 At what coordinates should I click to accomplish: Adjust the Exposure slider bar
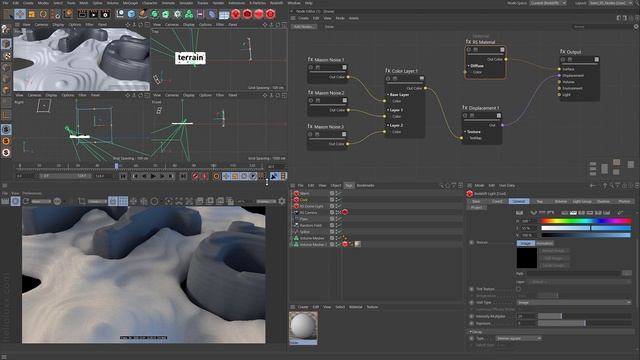584,323
